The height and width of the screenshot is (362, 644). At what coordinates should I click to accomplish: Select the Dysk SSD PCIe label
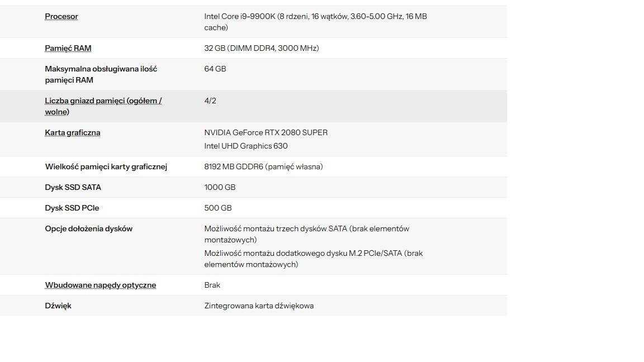[x=72, y=208]
